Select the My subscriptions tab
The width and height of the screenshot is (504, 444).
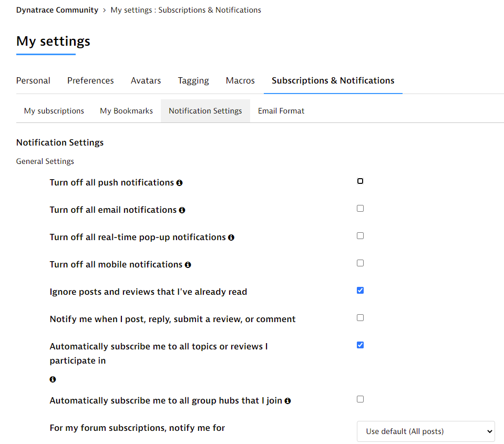[x=54, y=111]
